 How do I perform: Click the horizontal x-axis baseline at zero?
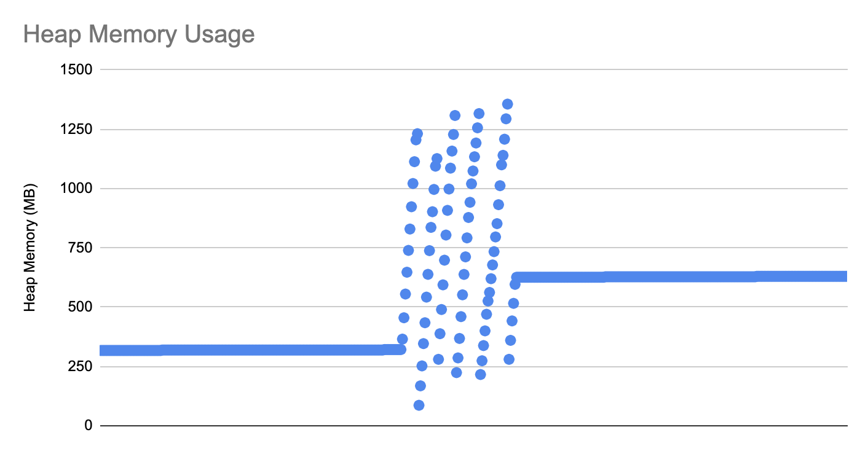click(x=473, y=425)
